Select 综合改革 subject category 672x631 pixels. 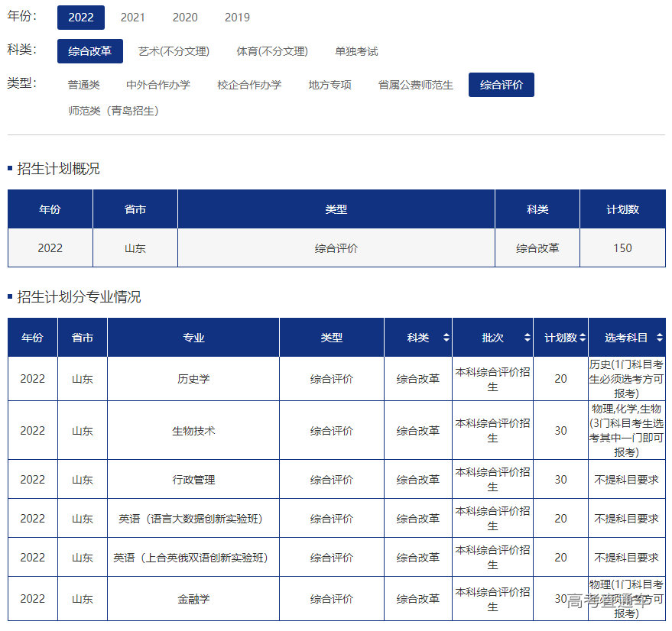(89, 51)
